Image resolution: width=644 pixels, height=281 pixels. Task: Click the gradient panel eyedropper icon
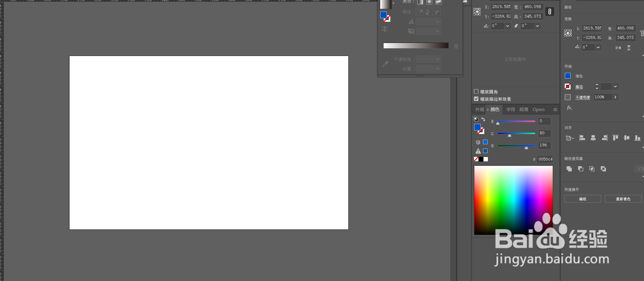pos(385,64)
